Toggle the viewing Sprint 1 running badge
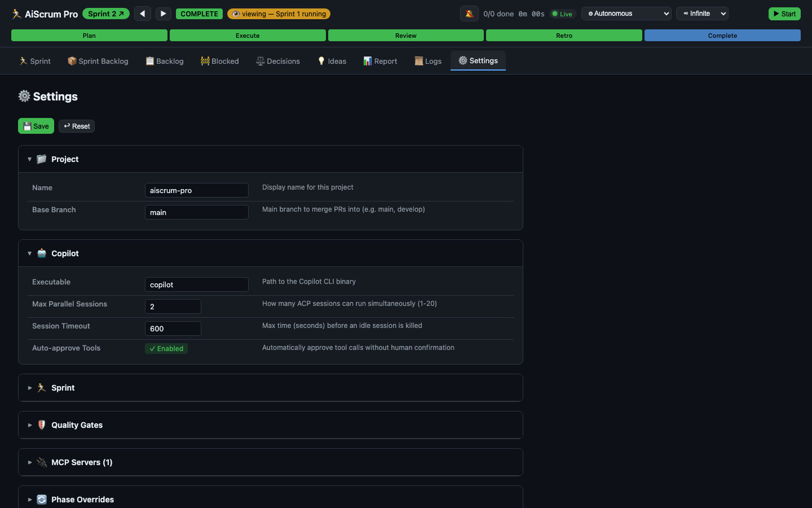 (x=279, y=14)
